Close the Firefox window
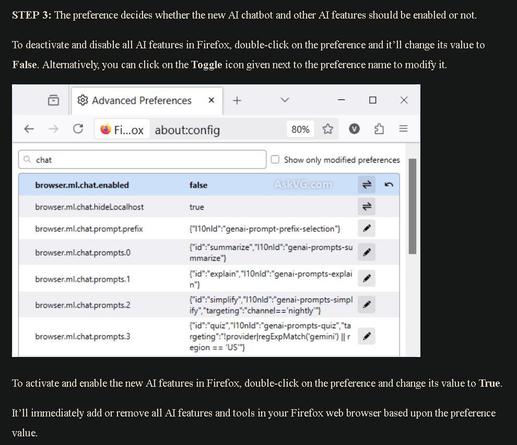 tap(404, 100)
